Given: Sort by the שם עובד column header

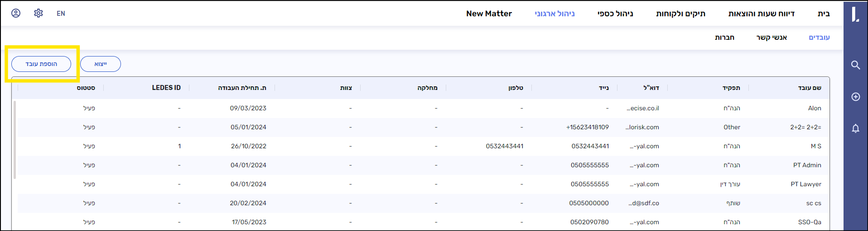Looking at the screenshot, I should 809,88.
